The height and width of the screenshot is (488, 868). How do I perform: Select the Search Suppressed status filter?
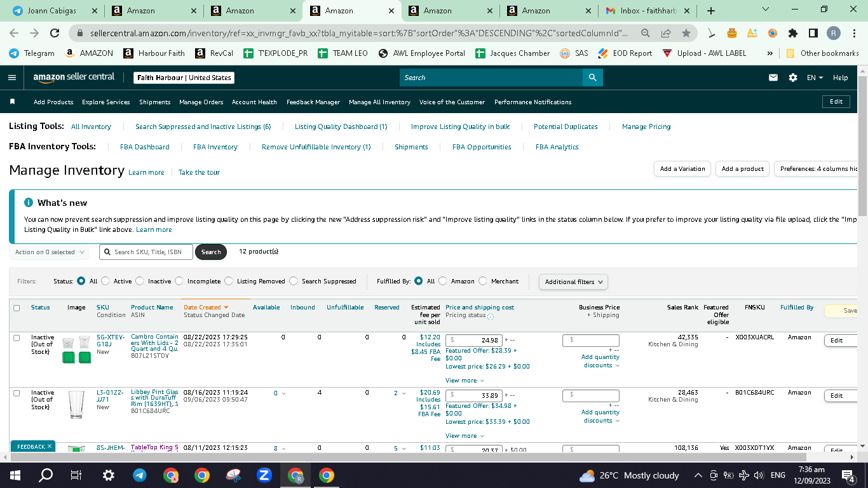pos(294,281)
